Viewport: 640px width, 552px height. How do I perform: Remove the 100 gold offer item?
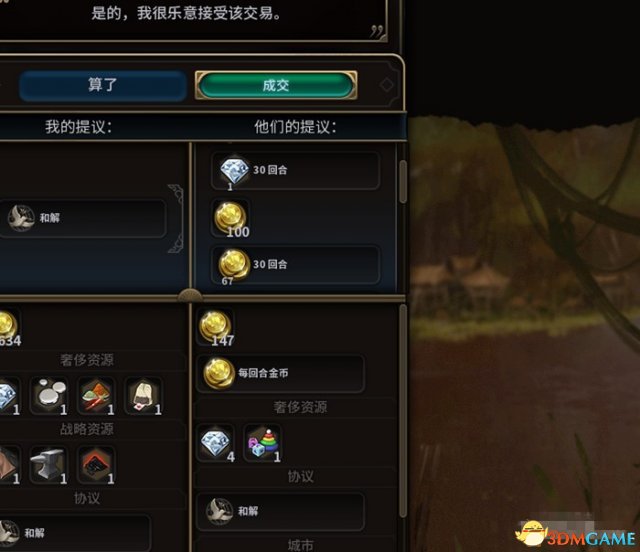pos(231,218)
